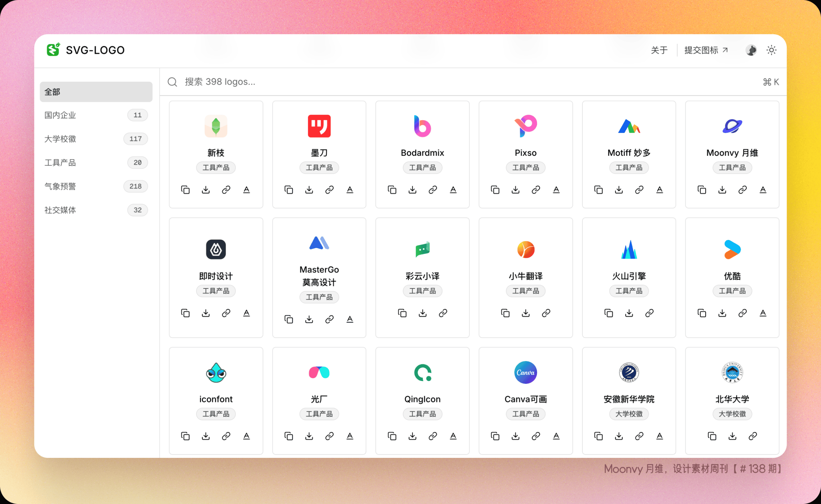This screenshot has width=821, height=504.
Task: Click the wordmark A icon on 新枝 card
Action: 247,190
